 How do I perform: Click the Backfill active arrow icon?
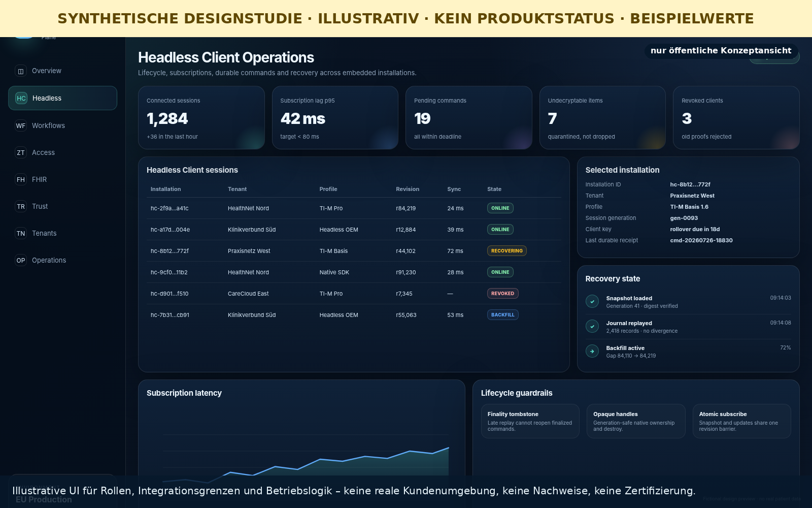[x=592, y=351]
